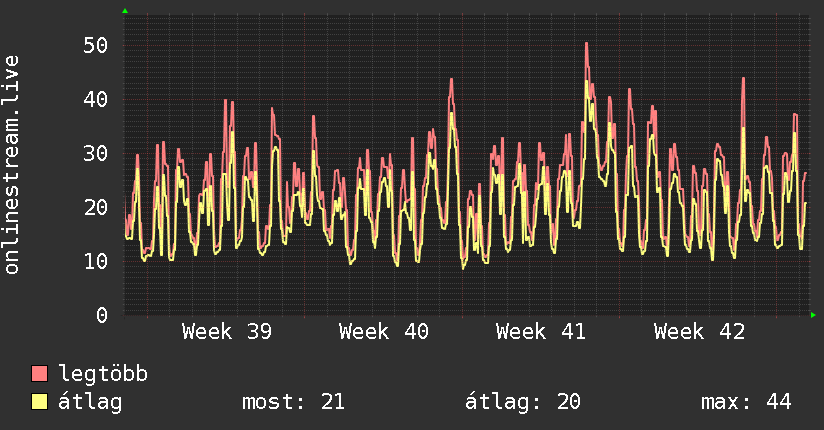Image resolution: width=824 pixels, height=430 pixels.
Task: Click the Week 41 axis label
Action: [541, 332]
